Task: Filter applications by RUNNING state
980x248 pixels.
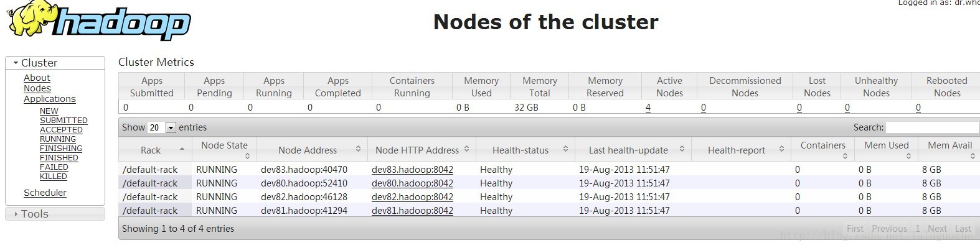Action: click(x=58, y=139)
